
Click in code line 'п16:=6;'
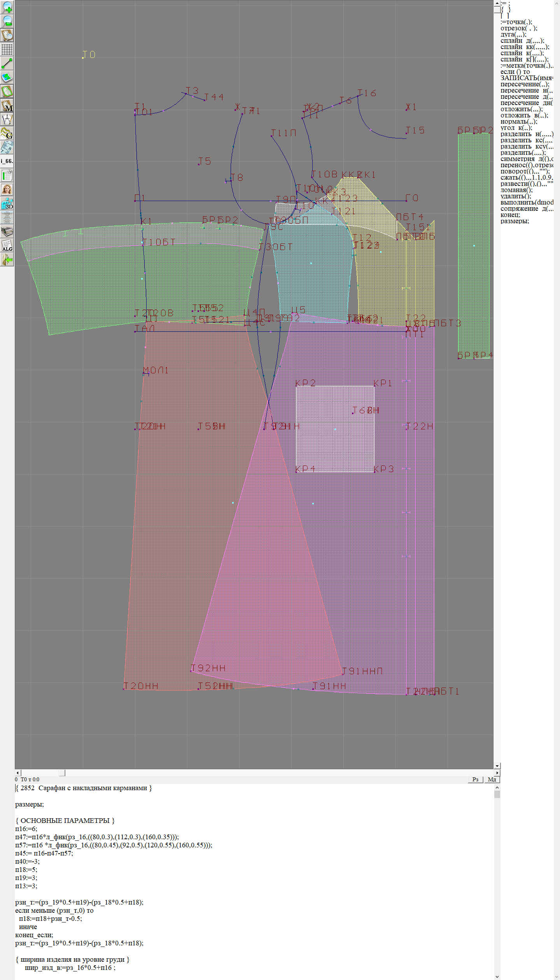click(26, 829)
